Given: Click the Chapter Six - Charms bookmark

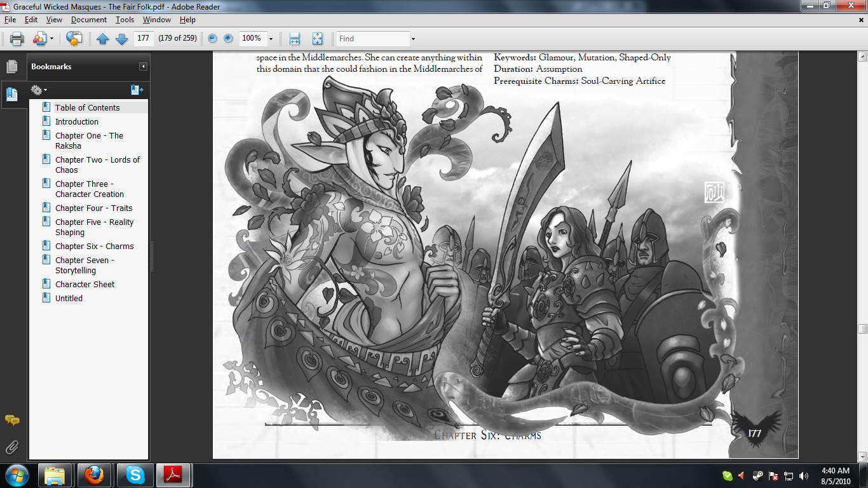Looking at the screenshot, I should click(94, 246).
